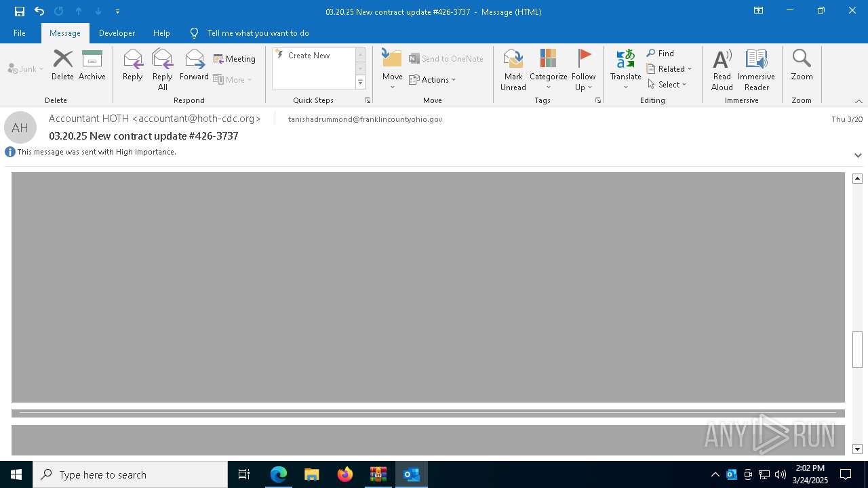
Task: Click Reply All
Action: (163, 70)
